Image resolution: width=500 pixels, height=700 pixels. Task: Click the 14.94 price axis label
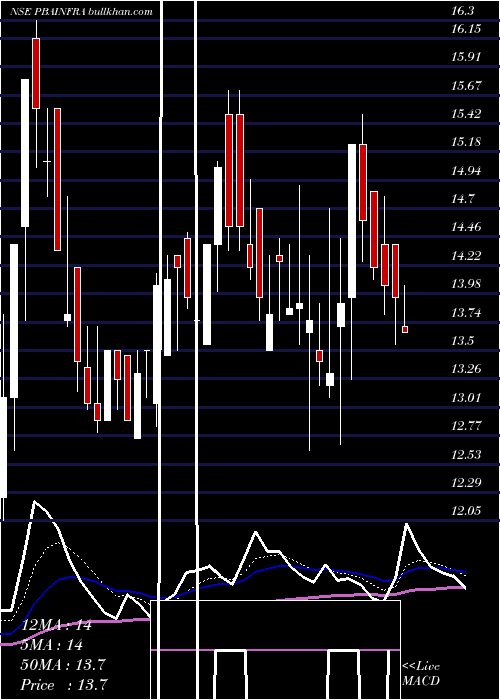coord(467,171)
